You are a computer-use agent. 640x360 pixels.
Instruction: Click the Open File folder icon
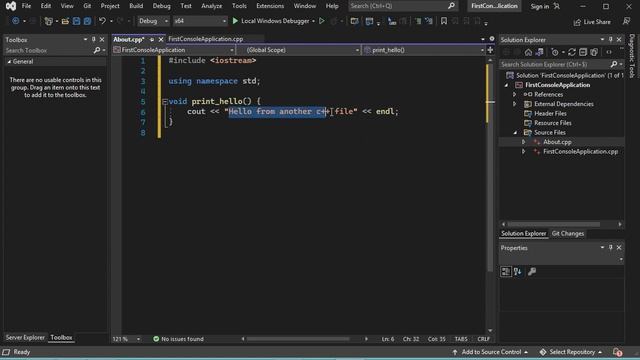(x=65, y=21)
